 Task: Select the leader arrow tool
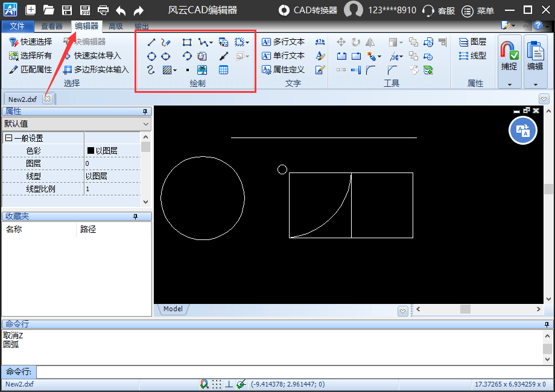223,56
